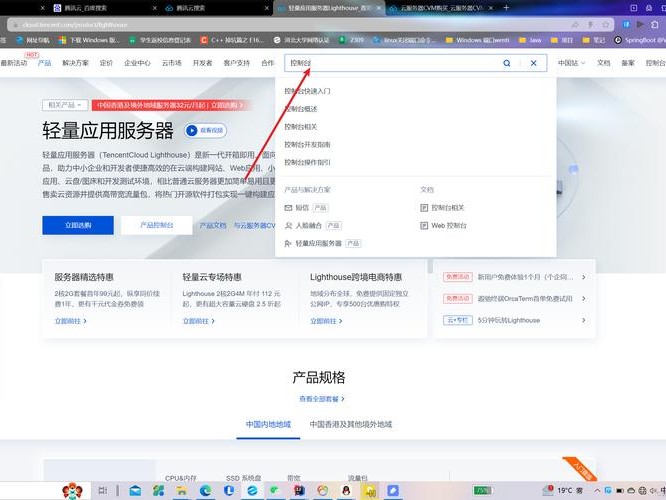Screen dimensions: 666x500
Task: Click the white 产品控制台 button
Action: point(157,225)
